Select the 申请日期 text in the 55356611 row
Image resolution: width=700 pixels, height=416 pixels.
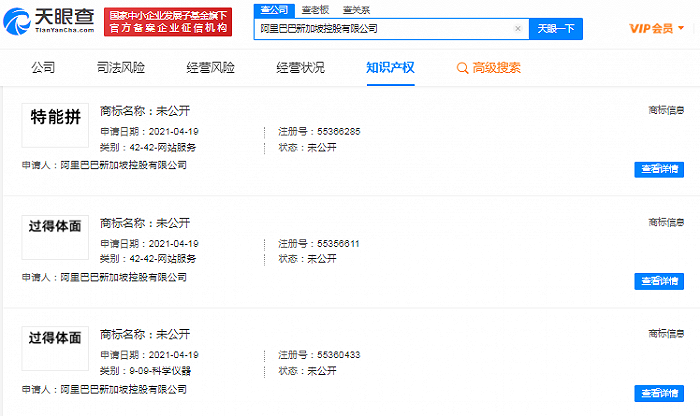(149, 244)
